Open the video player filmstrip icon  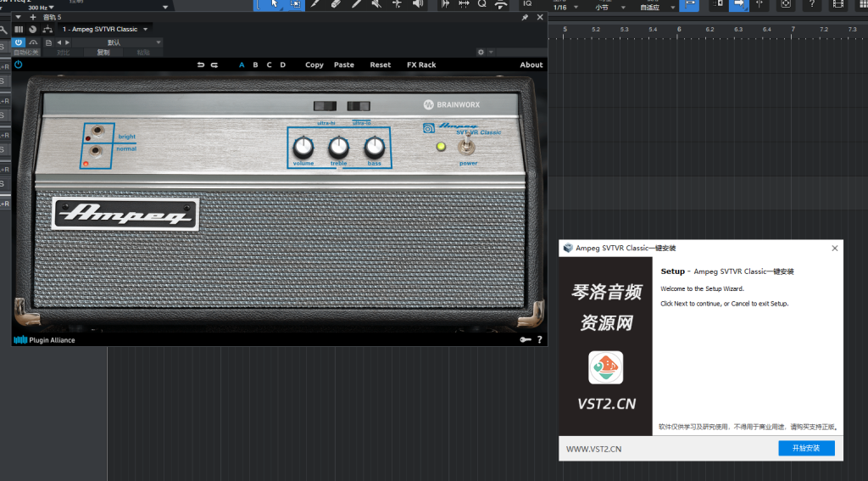[838, 4]
